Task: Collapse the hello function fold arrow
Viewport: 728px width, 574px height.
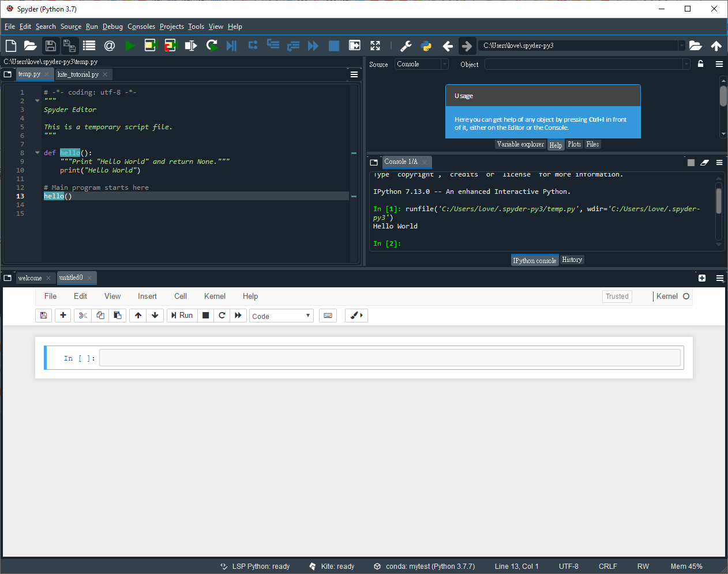Action: point(37,153)
